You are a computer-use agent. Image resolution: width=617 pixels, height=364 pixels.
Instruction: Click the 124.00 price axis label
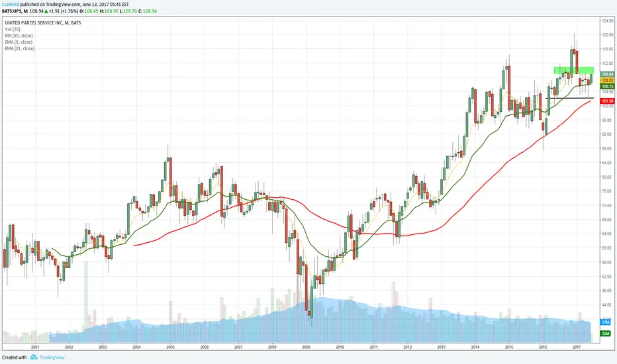tap(608, 21)
